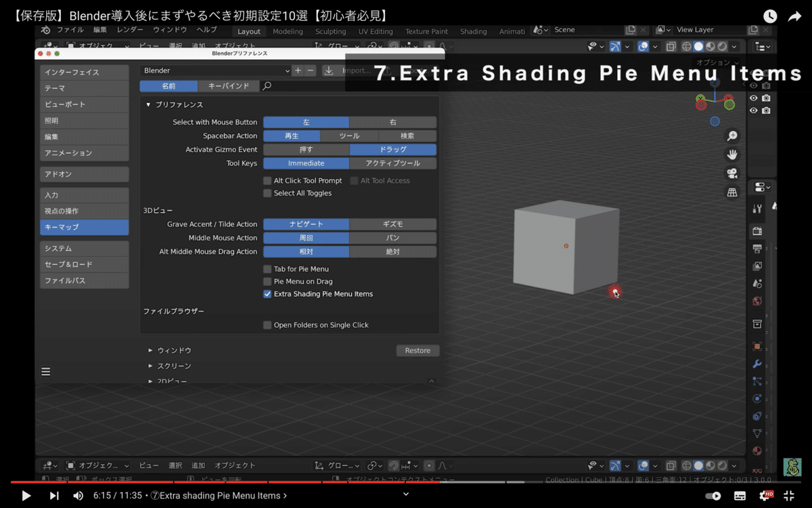Enable Alt Click Tool Prompt checkbox
Image resolution: width=812 pixels, height=508 pixels.
(x=267, y=181)
